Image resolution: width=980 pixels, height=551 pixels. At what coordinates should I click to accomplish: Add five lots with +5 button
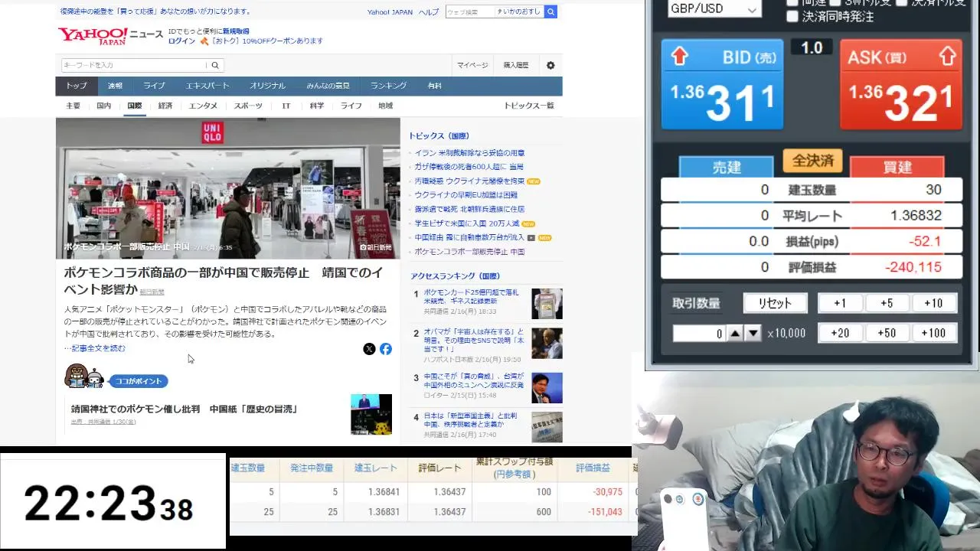pyautogui.click(x=887, y=303)
